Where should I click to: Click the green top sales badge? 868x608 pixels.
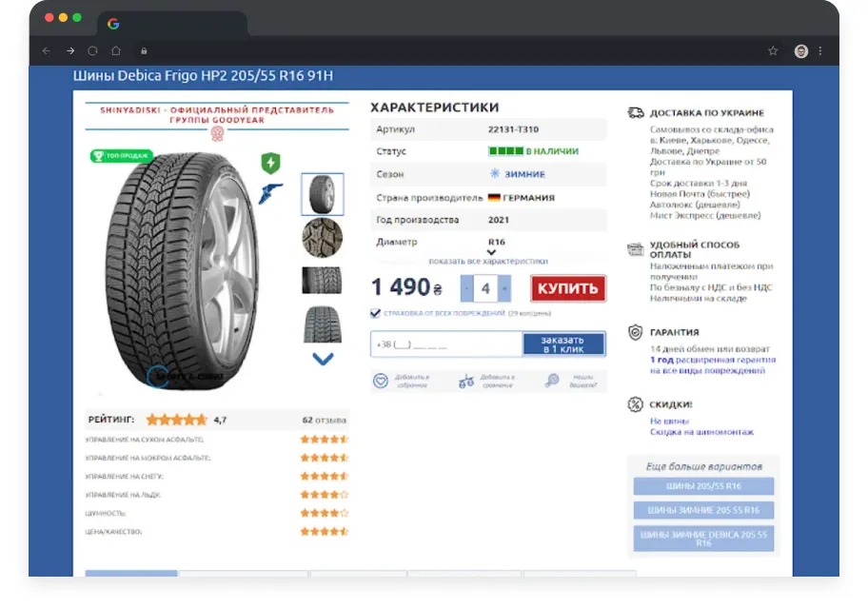[121, 156]
